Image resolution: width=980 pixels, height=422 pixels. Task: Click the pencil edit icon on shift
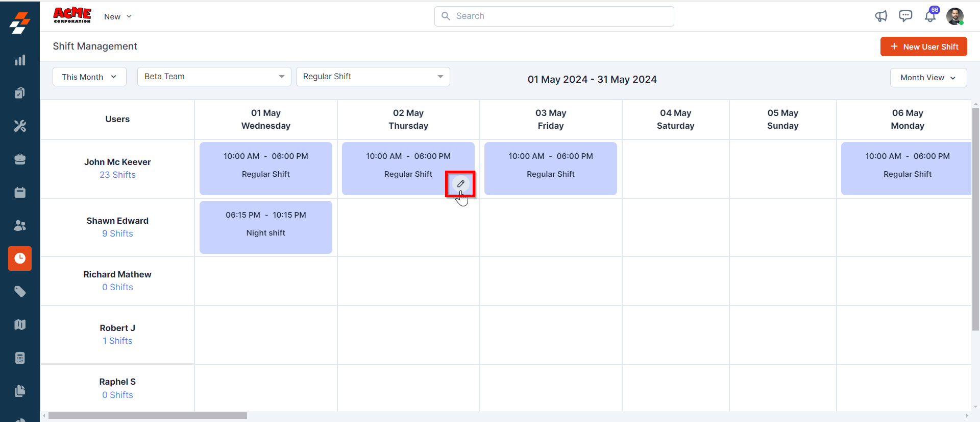point(460,183)
